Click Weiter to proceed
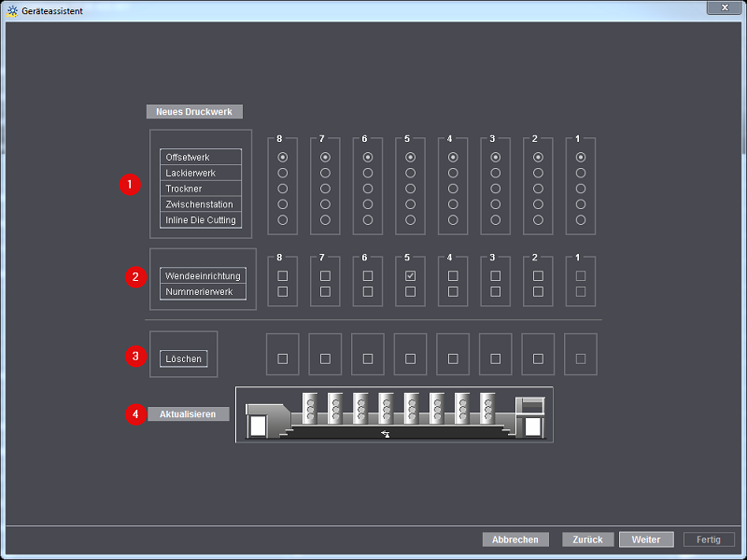Screen dimensions: 747x560 (x=645, y=539)
